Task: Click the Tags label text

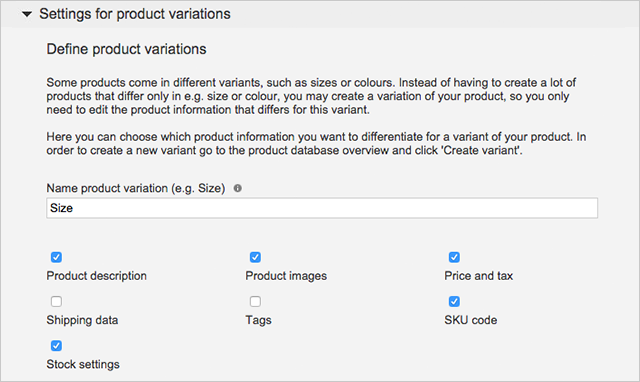Action: pyautogui.click(x=258, y=320)
